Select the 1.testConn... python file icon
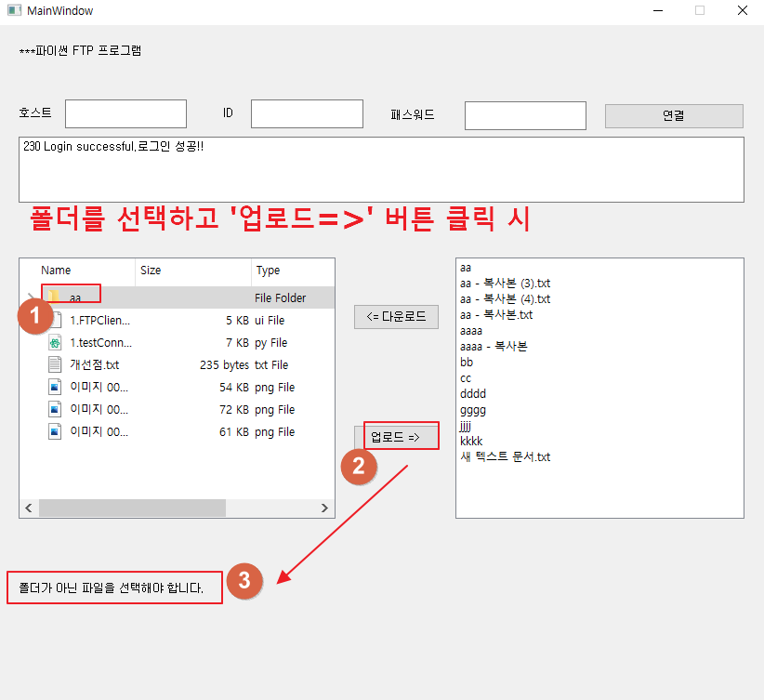 tap(55, 343)
